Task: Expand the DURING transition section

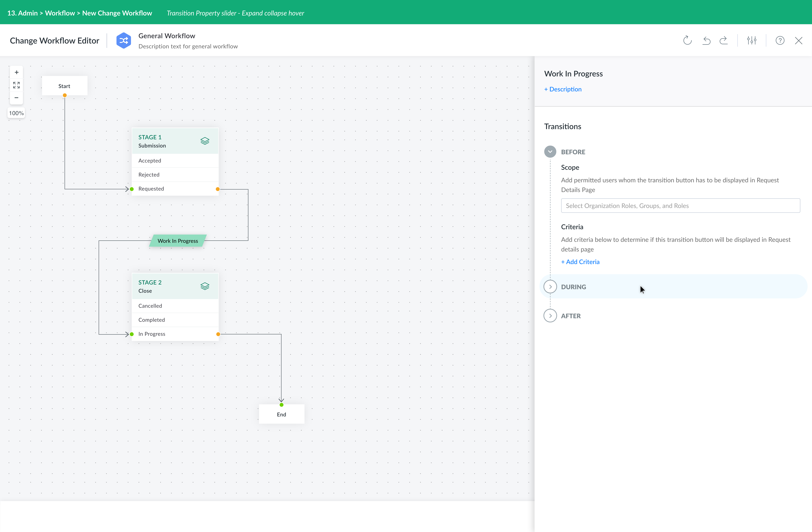Action: click(x=550, y=286)
